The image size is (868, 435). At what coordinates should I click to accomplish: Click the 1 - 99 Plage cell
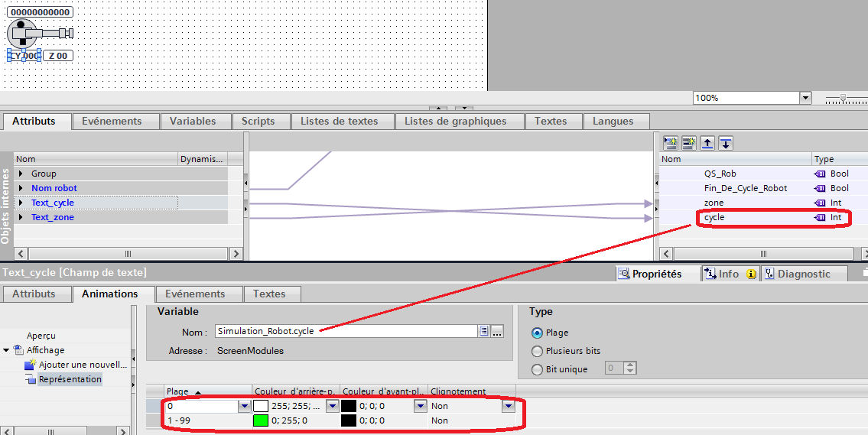click(x=208, y=420)
